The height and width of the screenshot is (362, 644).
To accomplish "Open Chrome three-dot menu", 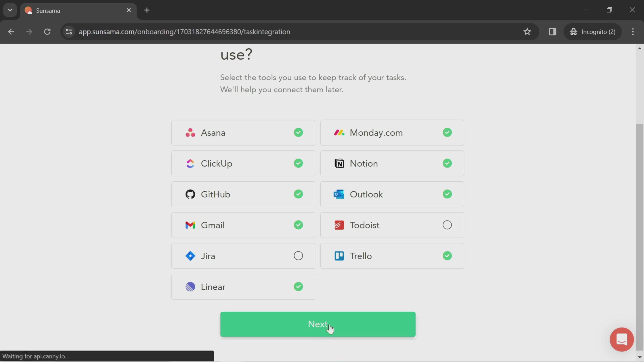I will click(633, 32).
